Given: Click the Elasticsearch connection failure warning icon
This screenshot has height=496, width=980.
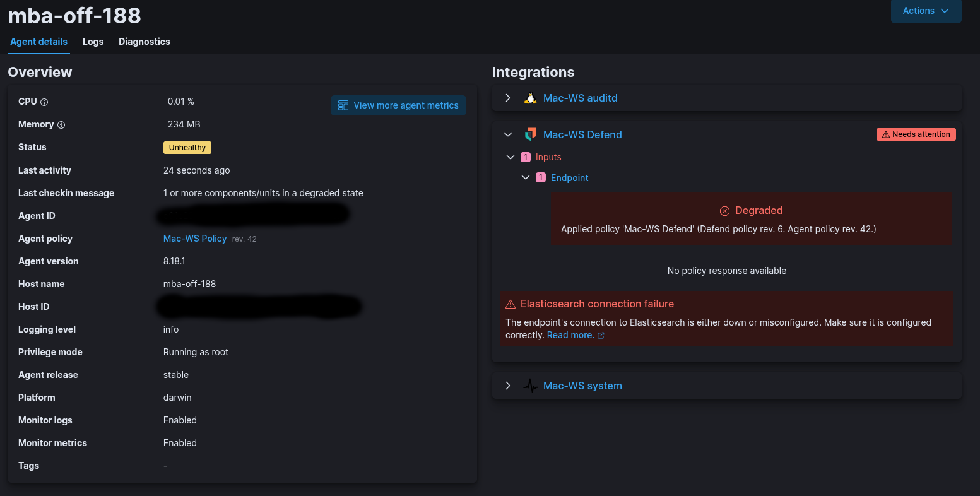Looking at the screenshot, I should coord(511,304).
